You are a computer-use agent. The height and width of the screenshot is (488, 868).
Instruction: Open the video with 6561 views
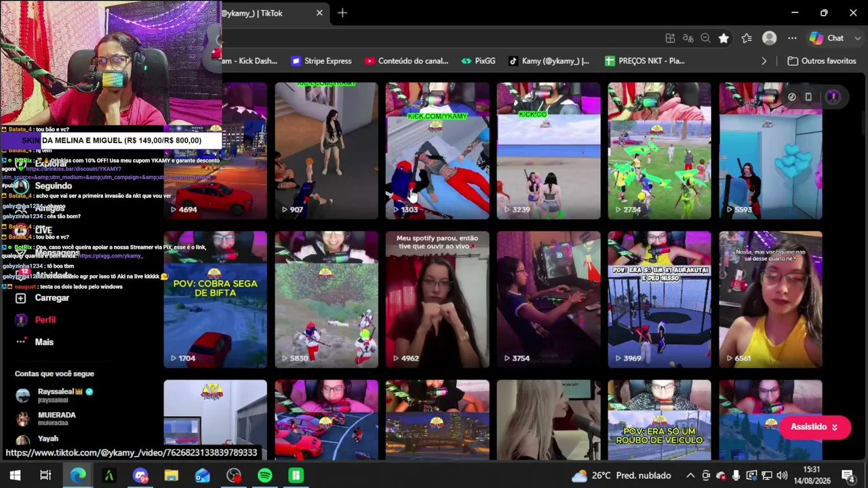coord(771,300)
